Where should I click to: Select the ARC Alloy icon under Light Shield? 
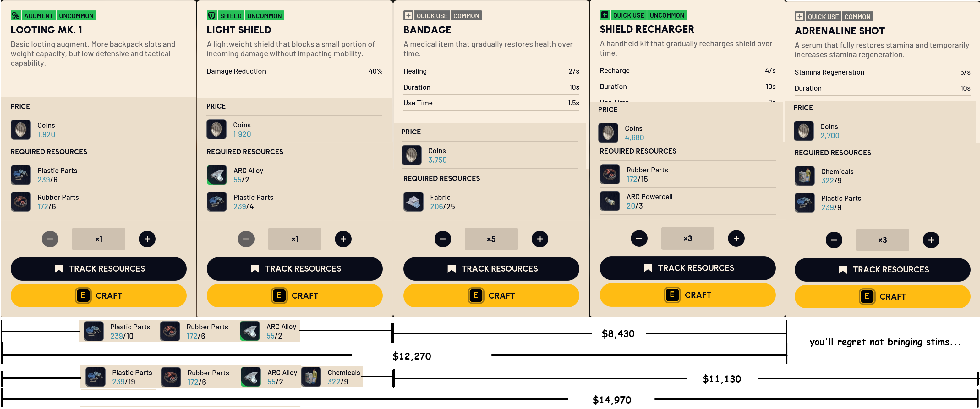pos(217,175)
